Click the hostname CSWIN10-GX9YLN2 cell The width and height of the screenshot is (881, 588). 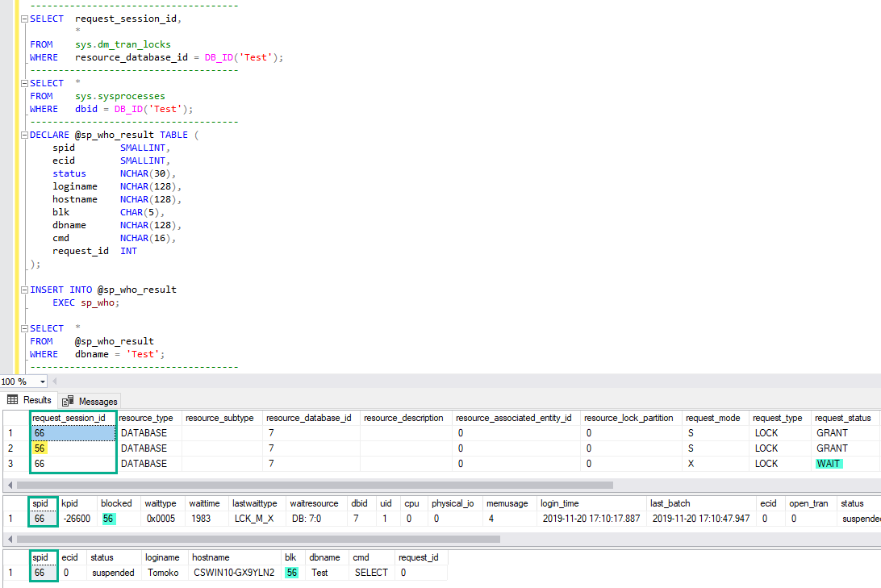point(234,572)
